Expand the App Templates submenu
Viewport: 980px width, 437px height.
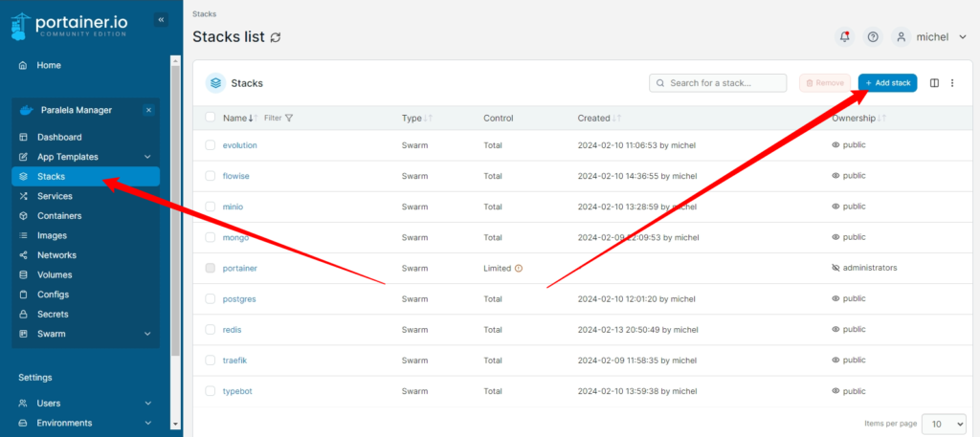click(x=147, y=157)
